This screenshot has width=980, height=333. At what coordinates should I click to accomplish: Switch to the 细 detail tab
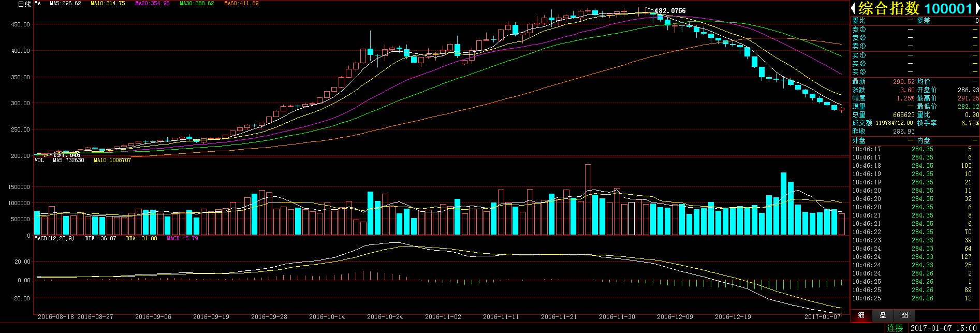pyautogui.click(x=861, y=315)
